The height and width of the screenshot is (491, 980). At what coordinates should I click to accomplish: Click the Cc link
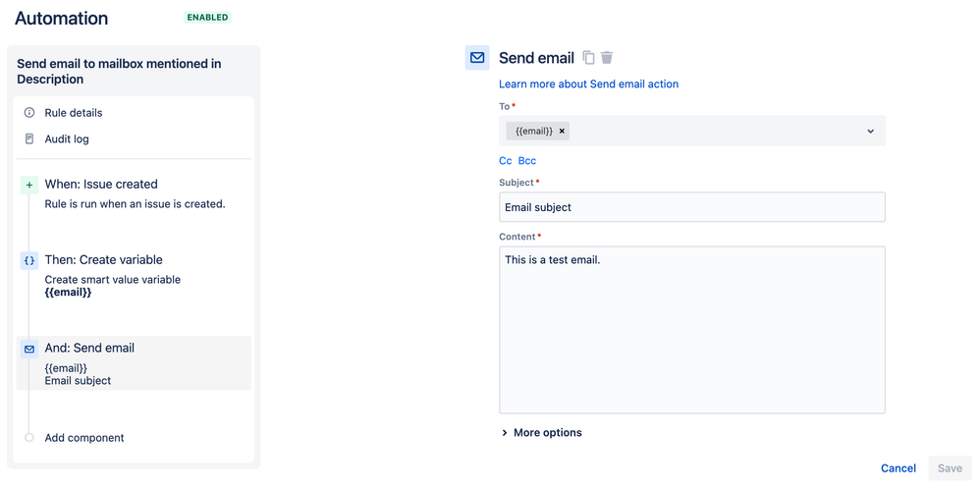click(506, 160)
